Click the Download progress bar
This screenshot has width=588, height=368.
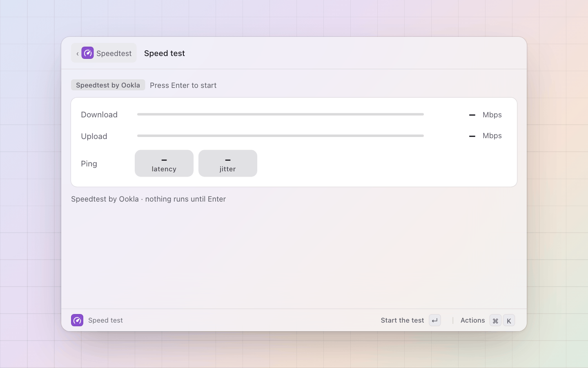(281, 114)
